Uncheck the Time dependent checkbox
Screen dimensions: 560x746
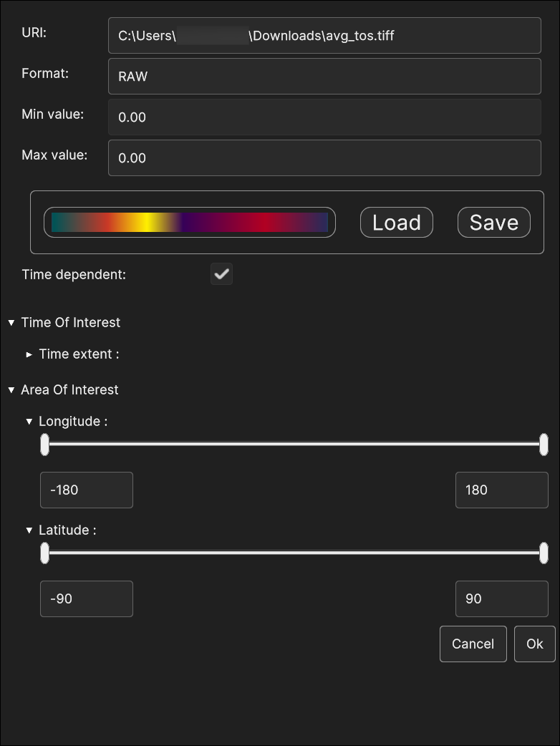tap(221, 274)
